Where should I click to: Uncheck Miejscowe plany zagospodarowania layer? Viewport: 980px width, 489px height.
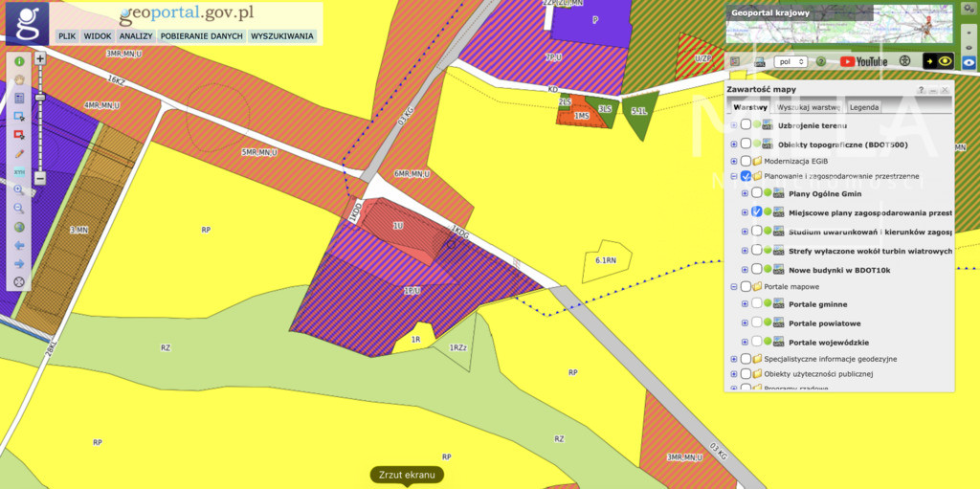coord(757,212)
